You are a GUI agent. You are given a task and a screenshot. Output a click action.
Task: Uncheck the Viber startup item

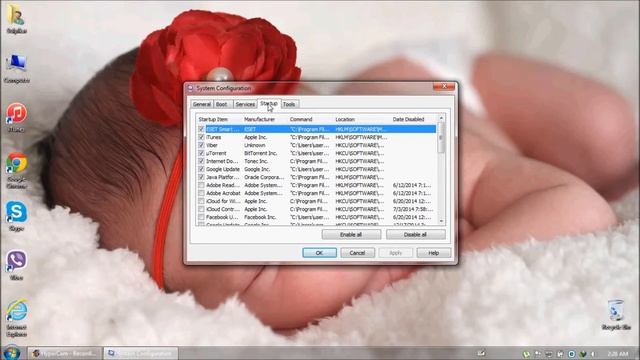coord(201,145)
